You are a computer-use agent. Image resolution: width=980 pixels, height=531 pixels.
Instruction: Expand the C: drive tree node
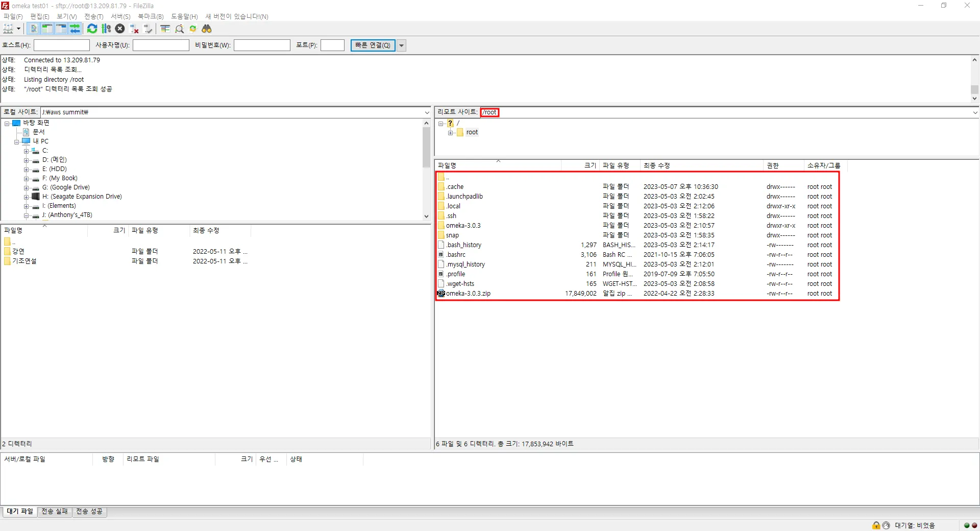click(26, 151)
